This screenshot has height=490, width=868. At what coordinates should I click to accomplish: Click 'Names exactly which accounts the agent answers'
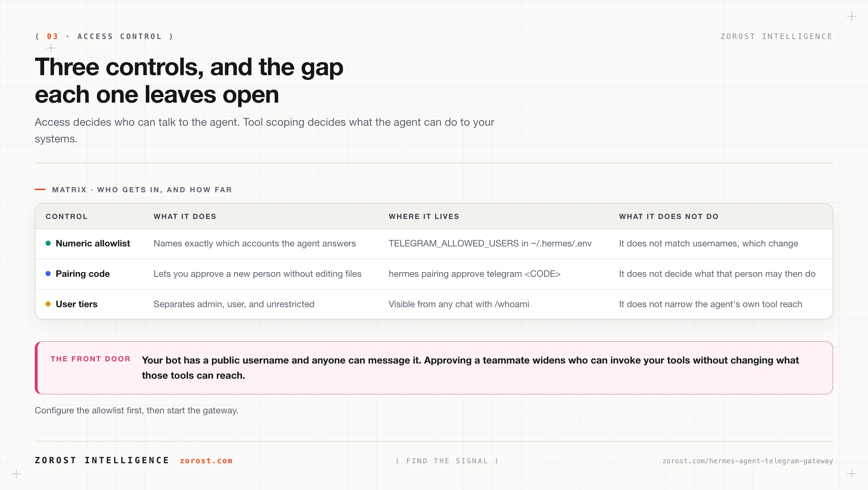tap(255, 243)
